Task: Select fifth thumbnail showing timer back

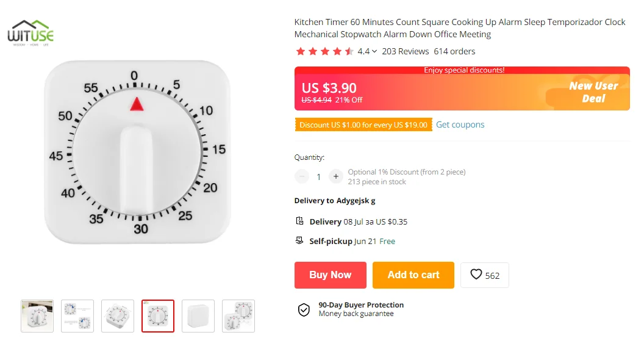Action: click(x=198, y=316)
